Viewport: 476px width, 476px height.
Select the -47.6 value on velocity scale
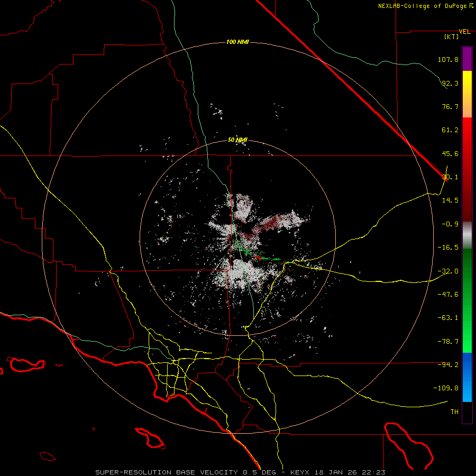448,295
